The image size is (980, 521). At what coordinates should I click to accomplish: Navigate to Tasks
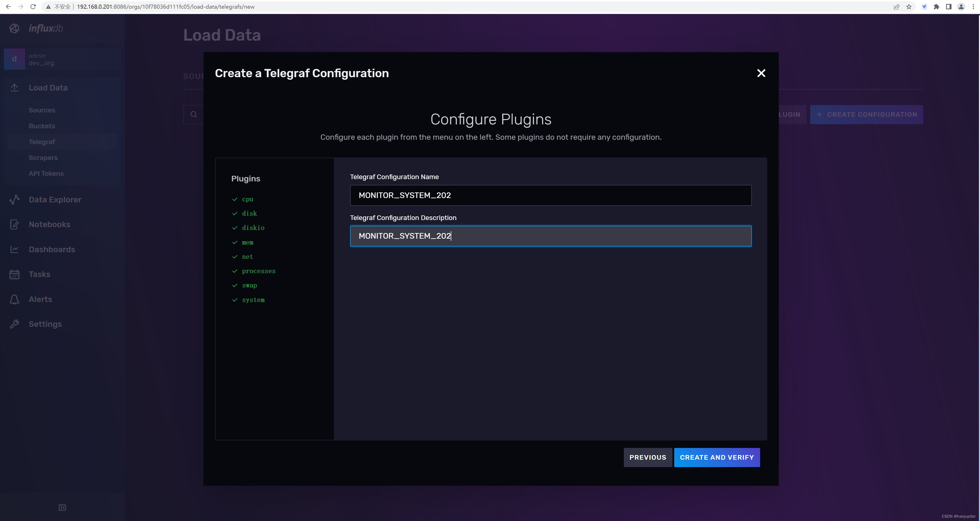[39, 274]
